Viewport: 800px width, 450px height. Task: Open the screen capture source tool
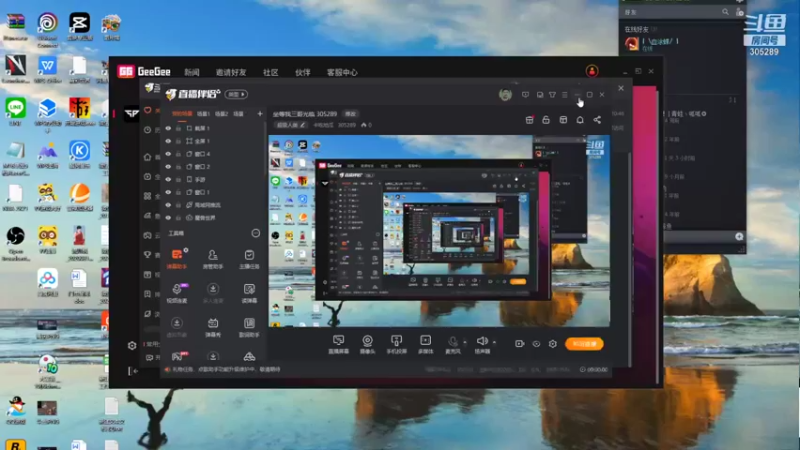338,344
